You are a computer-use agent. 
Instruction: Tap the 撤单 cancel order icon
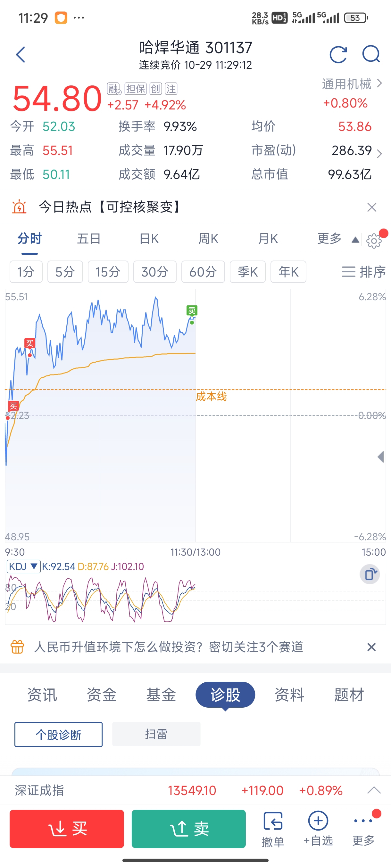[273, 829]
